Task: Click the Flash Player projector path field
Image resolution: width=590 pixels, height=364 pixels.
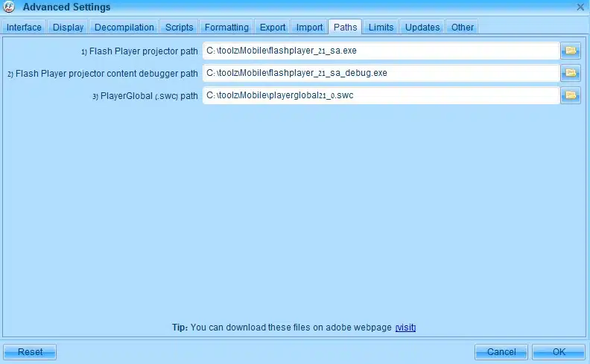Action: 380,51
